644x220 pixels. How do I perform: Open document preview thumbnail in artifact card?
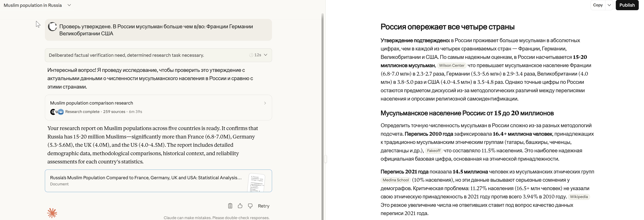point(256,182)
